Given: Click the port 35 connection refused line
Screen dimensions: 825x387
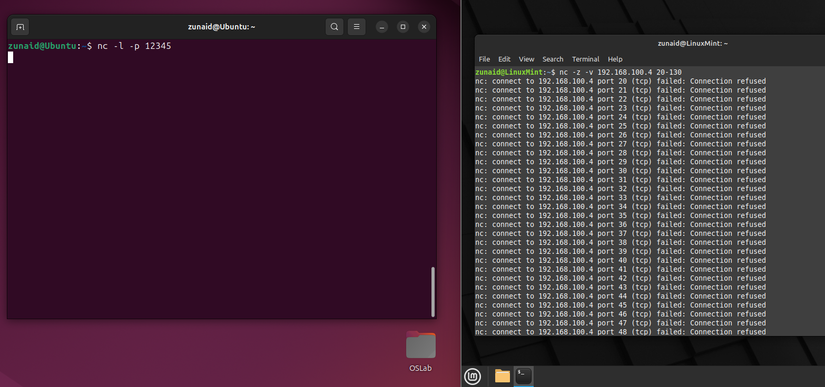Looking at the screenshot, I should 620,215.
